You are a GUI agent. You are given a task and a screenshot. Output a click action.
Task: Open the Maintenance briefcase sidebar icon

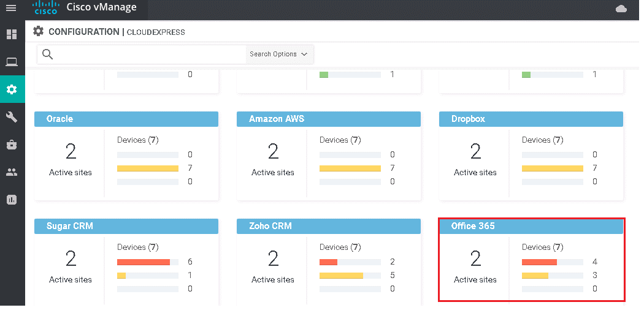pyautogui.click(x=12, y=145)
